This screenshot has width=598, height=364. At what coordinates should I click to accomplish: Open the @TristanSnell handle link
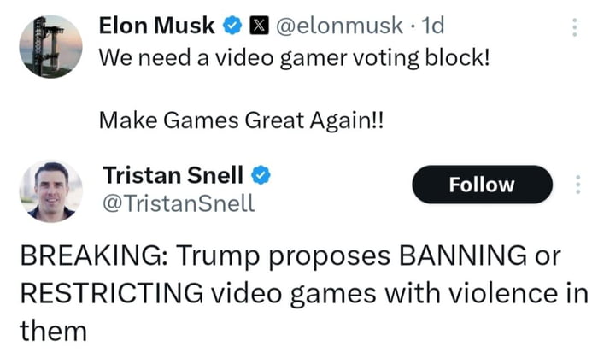tap(178, 203)
